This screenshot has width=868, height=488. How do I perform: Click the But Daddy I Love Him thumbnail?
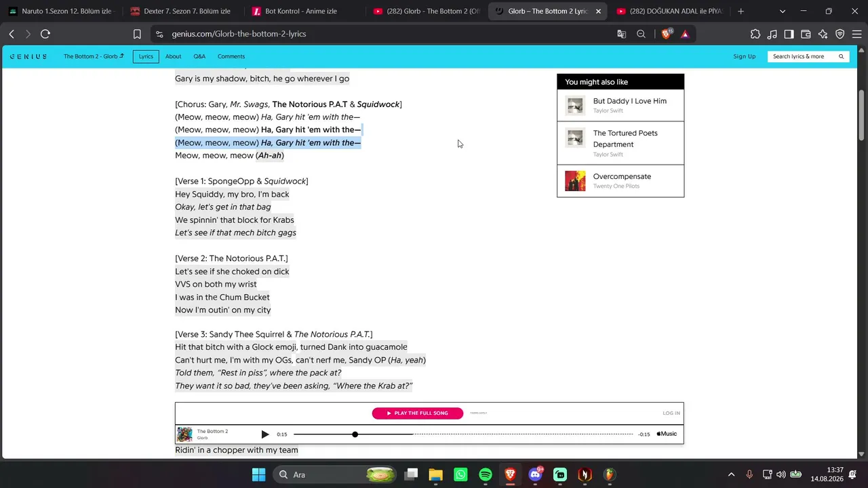575,105
